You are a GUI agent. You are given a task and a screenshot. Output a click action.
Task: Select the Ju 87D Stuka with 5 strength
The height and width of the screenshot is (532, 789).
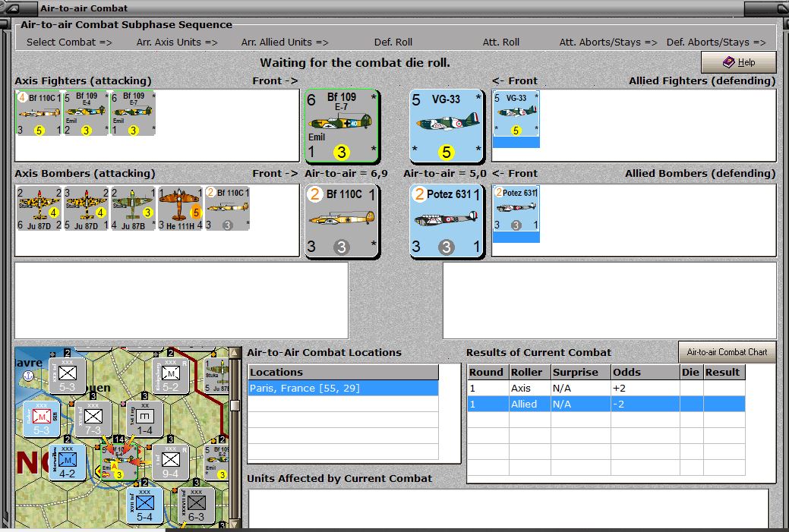86,209
